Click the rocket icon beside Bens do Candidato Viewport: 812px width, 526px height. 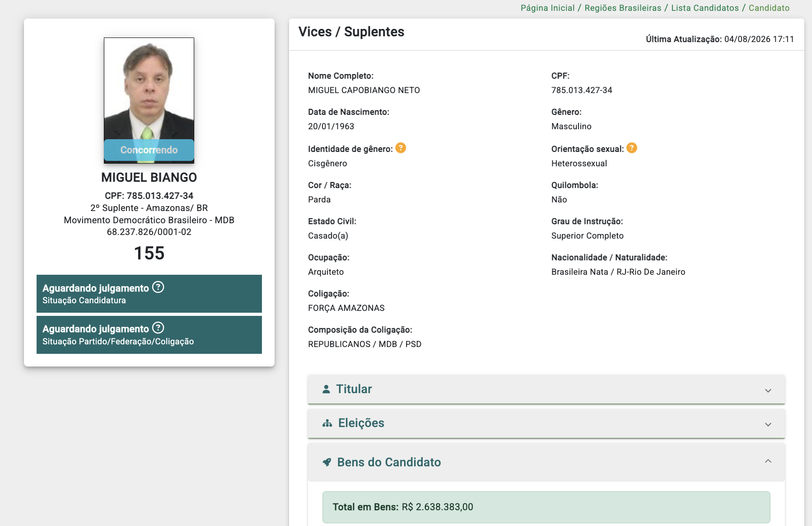point(327,462)
